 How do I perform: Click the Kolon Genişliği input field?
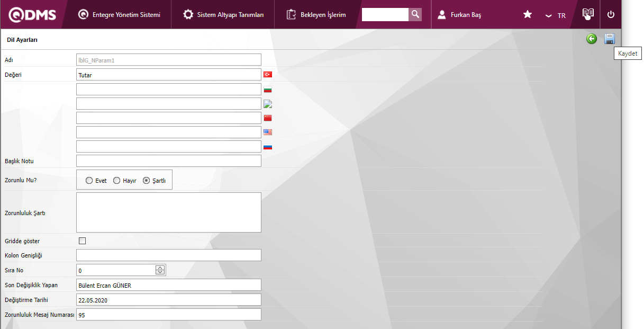169,255
